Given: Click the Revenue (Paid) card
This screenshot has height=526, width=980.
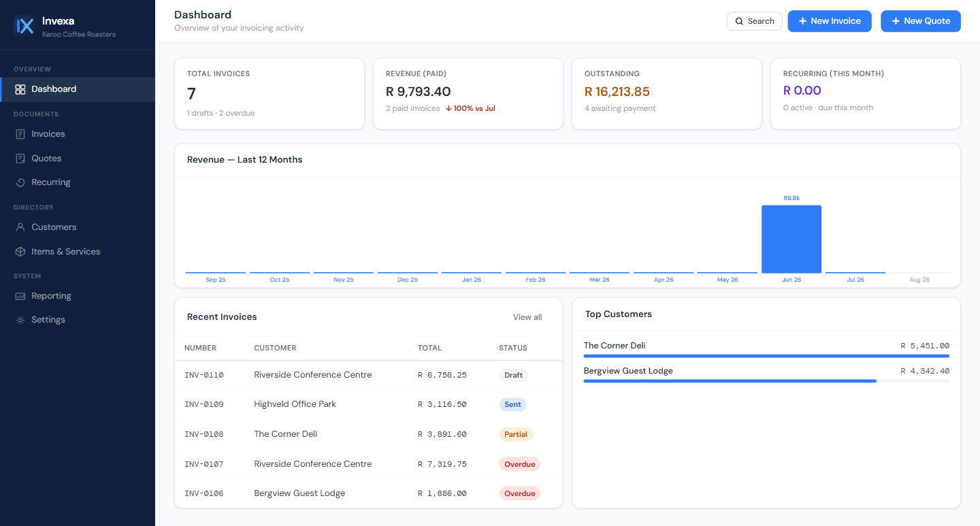Looking at the screenshot, I should 468,94.
